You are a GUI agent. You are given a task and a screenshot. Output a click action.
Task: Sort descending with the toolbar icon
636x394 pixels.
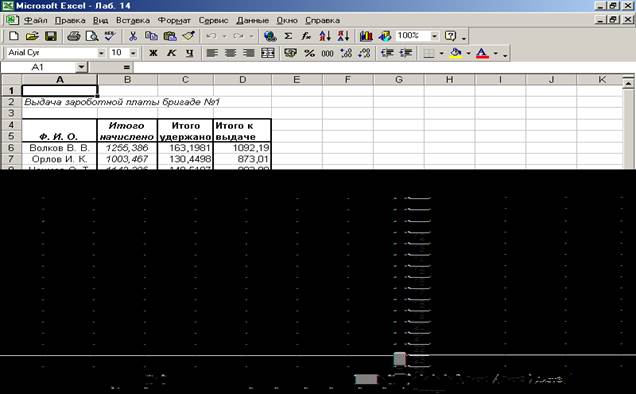tap(343, 36)
